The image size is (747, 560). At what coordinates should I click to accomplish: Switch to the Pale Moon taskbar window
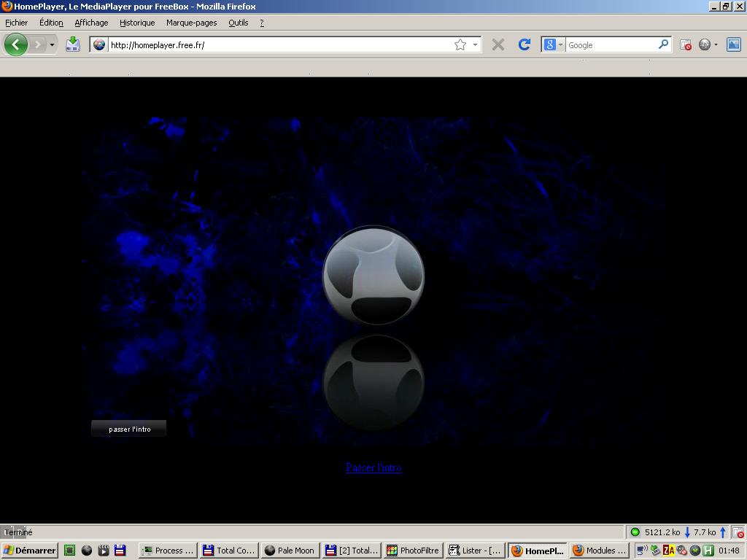coord(290,551)
